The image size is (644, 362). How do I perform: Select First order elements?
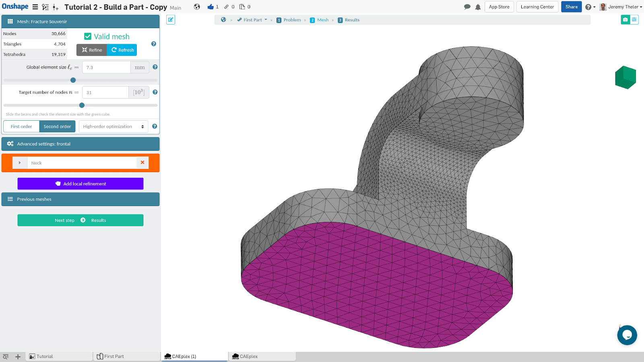tap(21, 126)
